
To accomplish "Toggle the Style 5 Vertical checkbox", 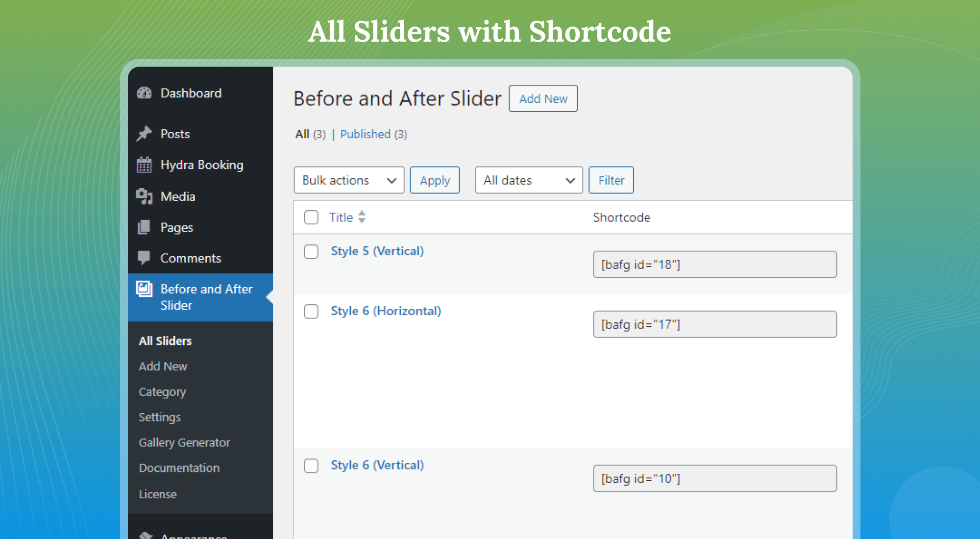I will (310, 251).
